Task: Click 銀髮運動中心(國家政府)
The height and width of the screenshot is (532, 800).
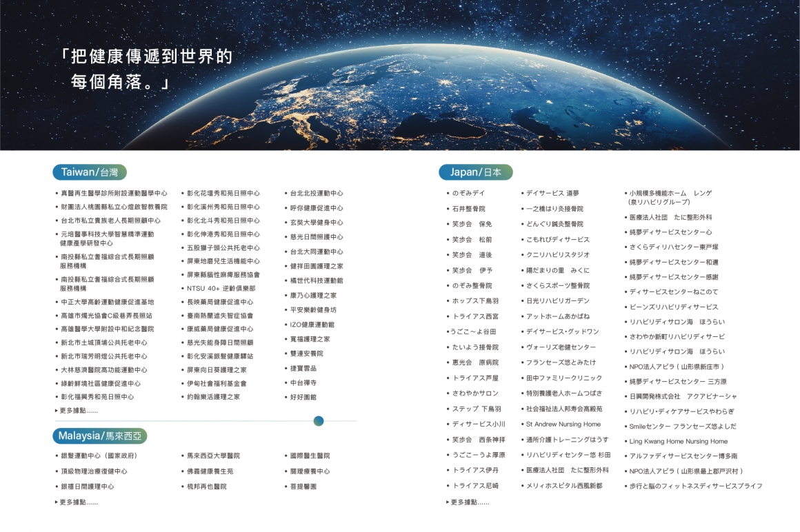Action: pos(99,456)
